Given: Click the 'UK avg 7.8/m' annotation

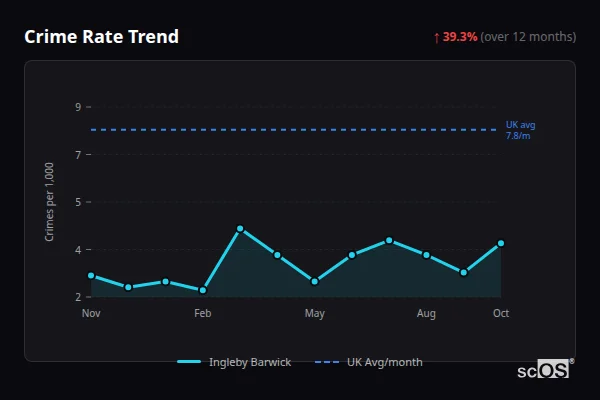Looking at the screenshot, I should click(x=520, y=130).
